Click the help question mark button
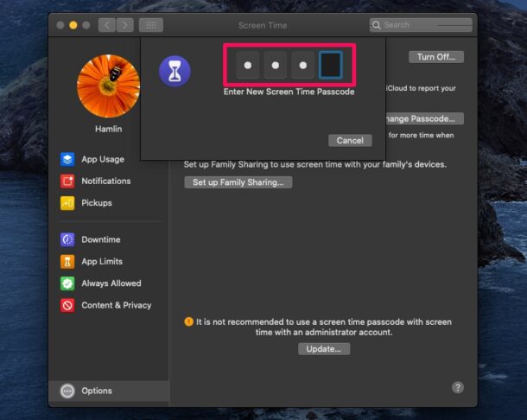This screenshot has width=527, height=420. [458, 387]
